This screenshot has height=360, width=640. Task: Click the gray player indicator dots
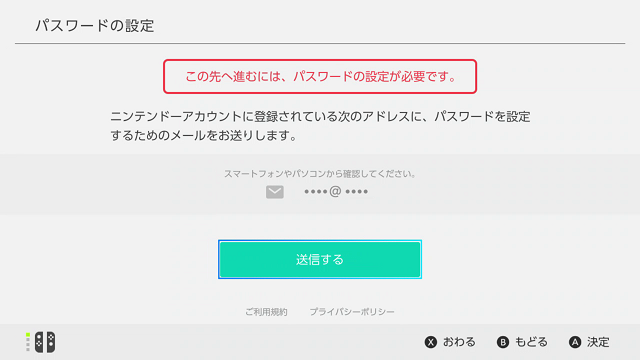tap(28, 344)
